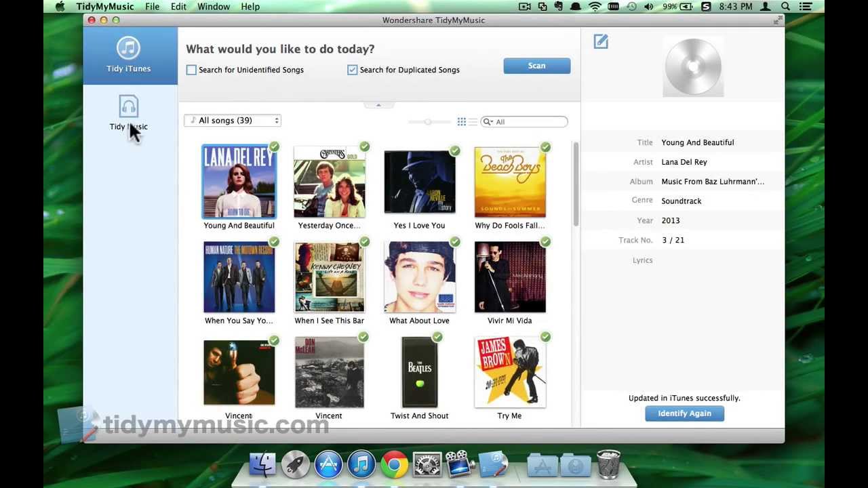The height and width of the screenshot is (488, 868).
Task: Open the Tidy iTunes section
Action: (x=129, y=56)
